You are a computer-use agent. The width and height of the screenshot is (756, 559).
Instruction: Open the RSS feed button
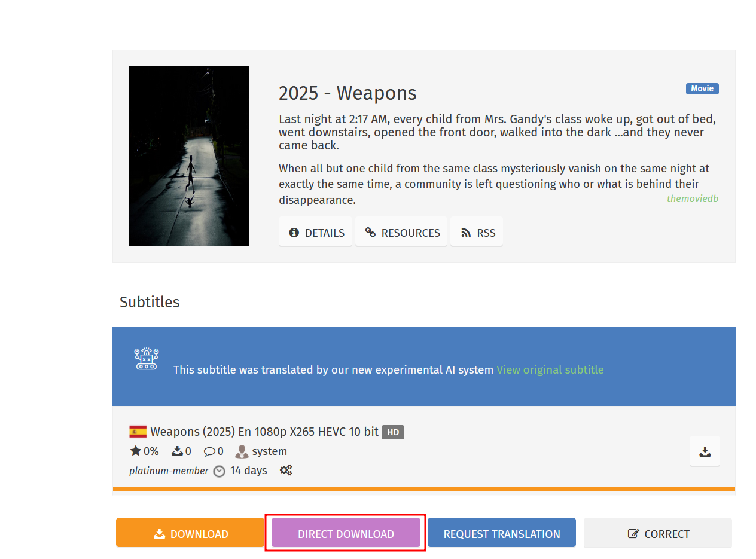(x=477, y=233)
